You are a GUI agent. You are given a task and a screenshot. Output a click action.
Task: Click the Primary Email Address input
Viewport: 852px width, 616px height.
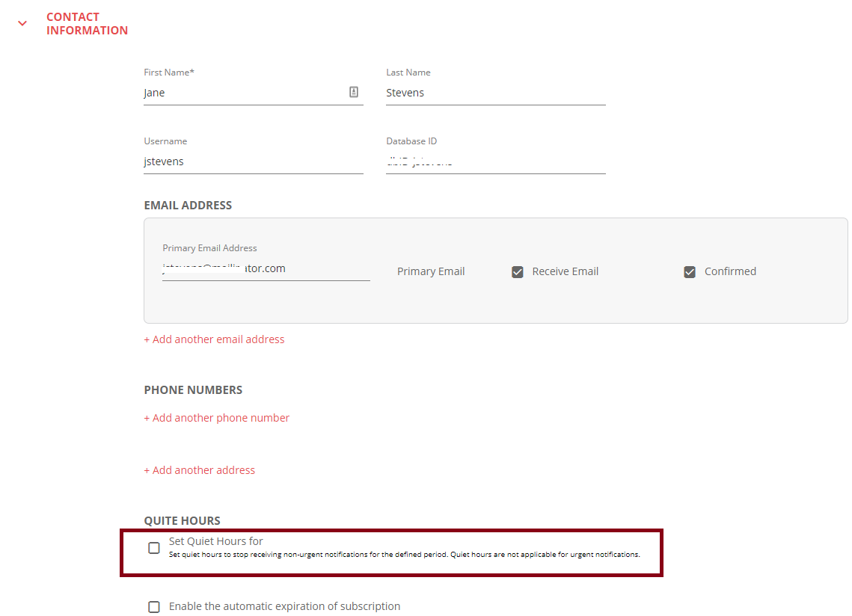pos(266,268)
